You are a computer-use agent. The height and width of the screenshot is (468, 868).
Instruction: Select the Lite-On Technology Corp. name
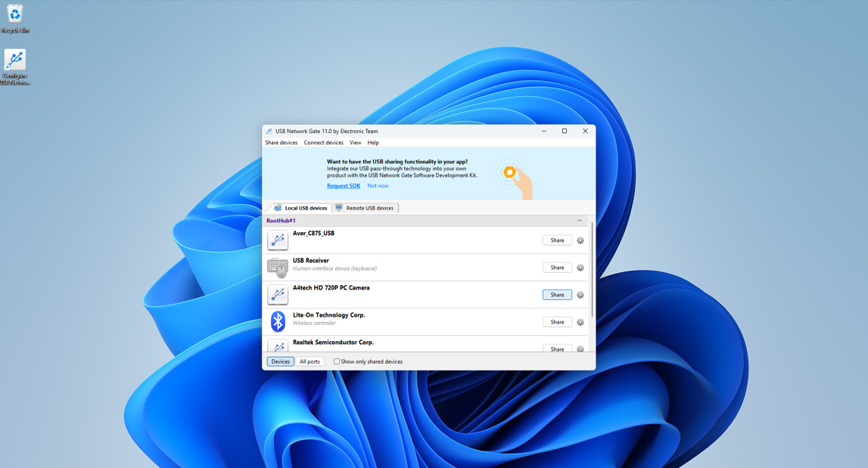(x=329, y=315)
